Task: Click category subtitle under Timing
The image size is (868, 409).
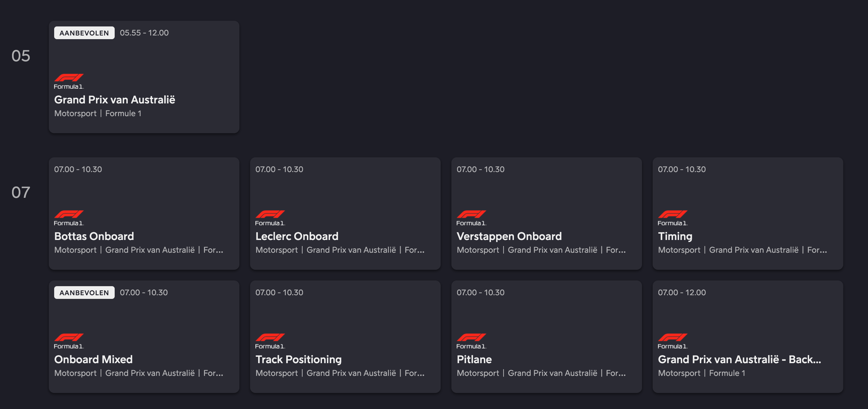Action: 742,250
